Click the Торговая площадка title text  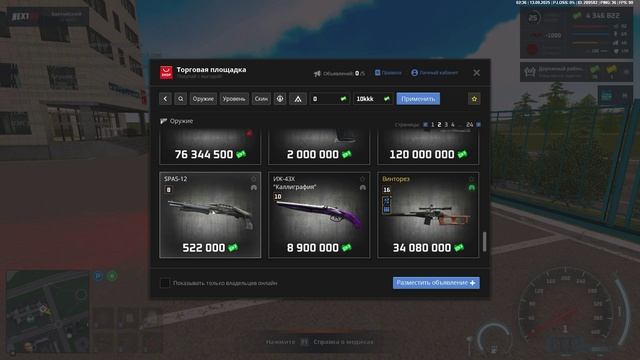[211, 70]
